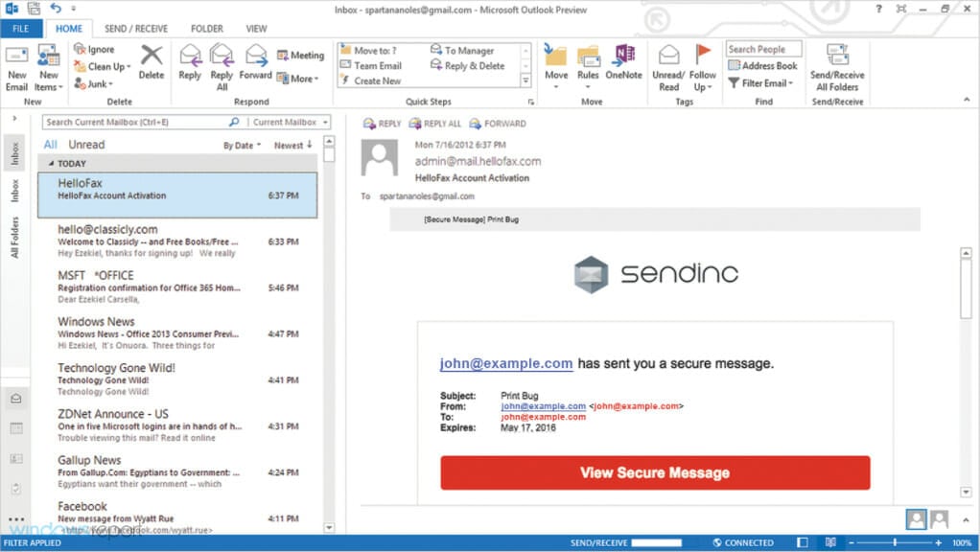Open the Follow Up flag menu
Viewport: 980px width, 552px height.
pos(703,68)
